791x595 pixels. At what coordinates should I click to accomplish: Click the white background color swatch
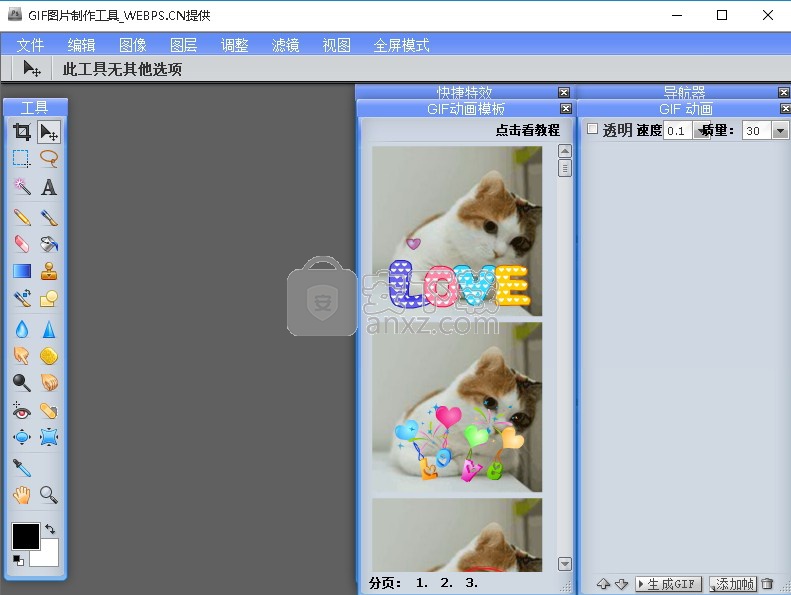pyautogui.click(x=49, y=558)
